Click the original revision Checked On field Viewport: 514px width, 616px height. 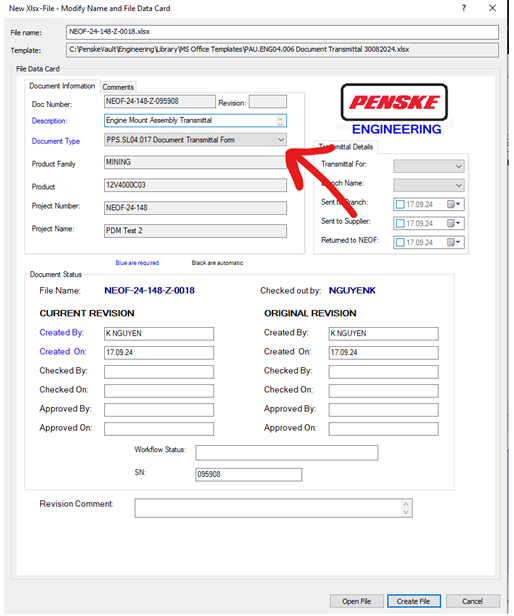coord(384,390)
